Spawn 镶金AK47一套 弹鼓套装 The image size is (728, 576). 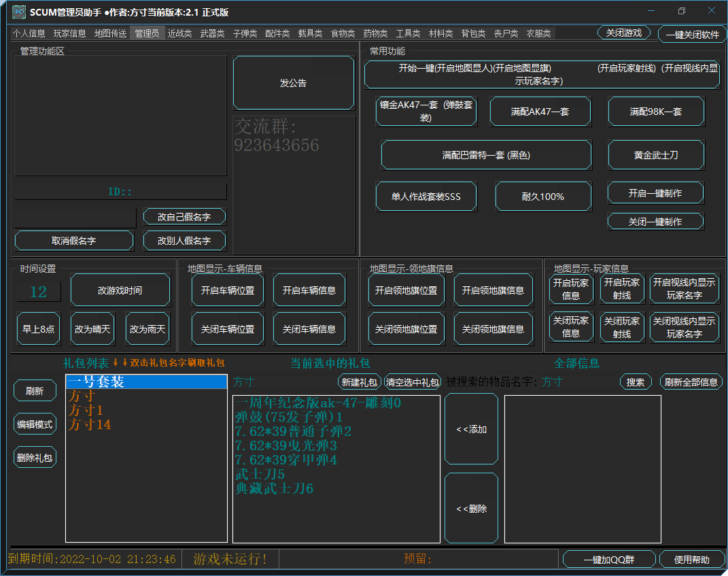pyautogui.click(x=426, y=112)
